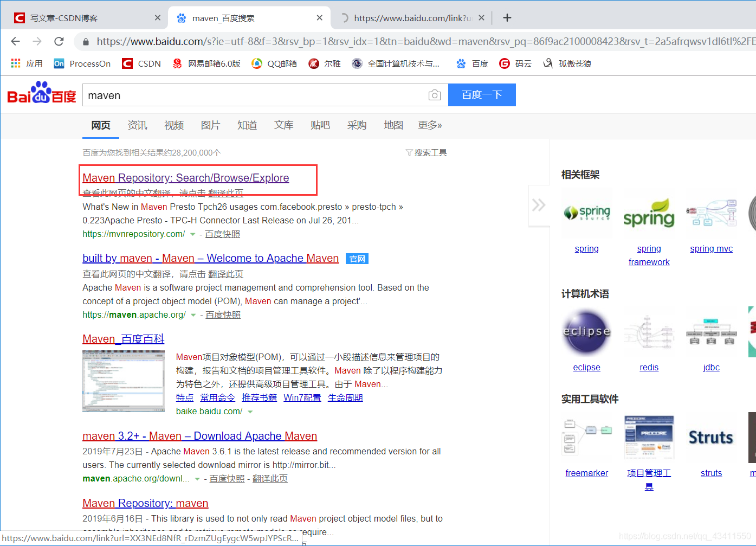The height and width of the screenshot is (546, 756).
Task: Click the Maven baike screenshot thumbnail
Action: [x=124, y=381]
